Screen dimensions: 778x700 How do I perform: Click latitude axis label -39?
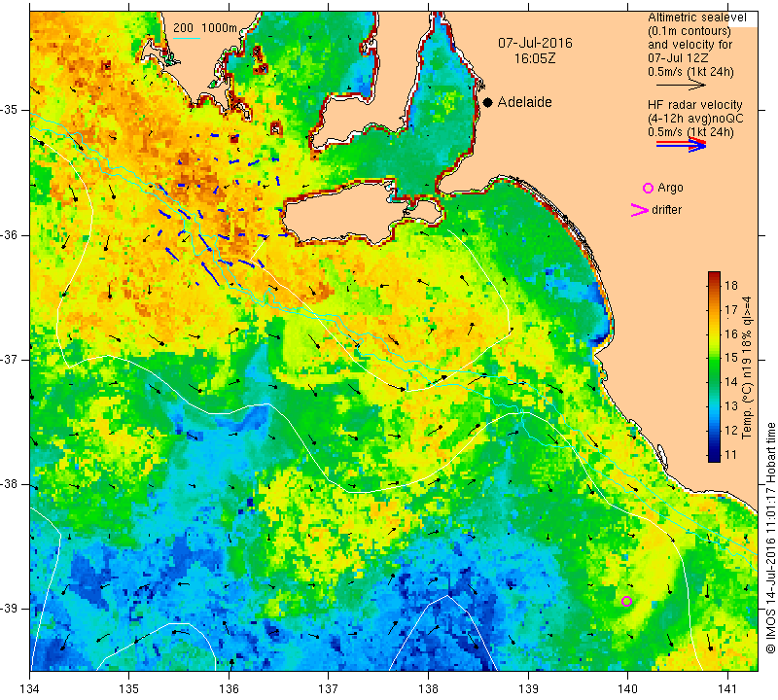(x=10, y=609)
